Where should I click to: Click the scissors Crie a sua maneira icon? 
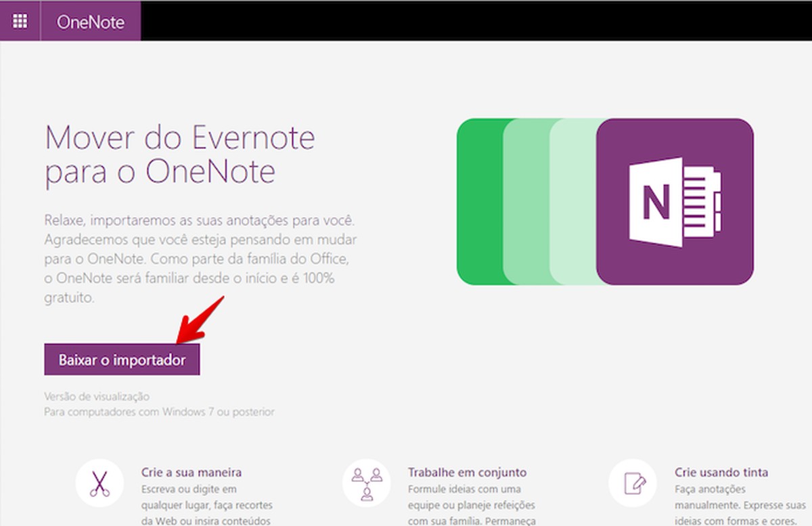tap(99, 483)
